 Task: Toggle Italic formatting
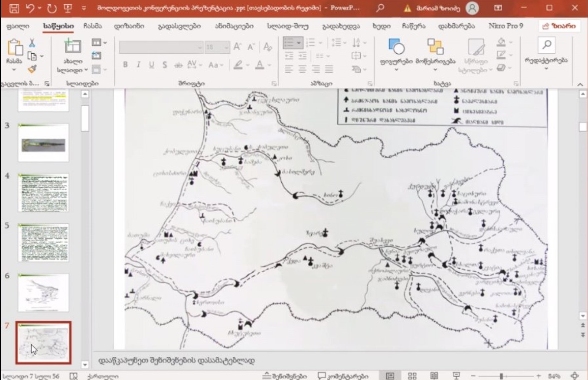click(x=138, y=65)
